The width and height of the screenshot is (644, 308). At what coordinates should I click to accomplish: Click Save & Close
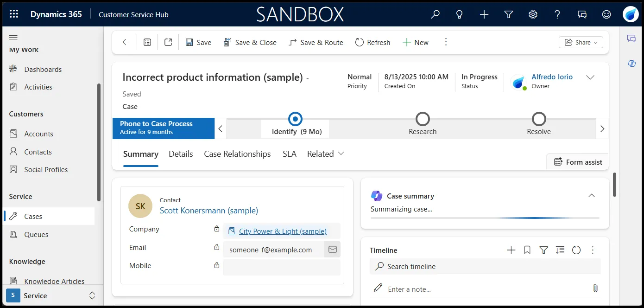coord(250,42)
